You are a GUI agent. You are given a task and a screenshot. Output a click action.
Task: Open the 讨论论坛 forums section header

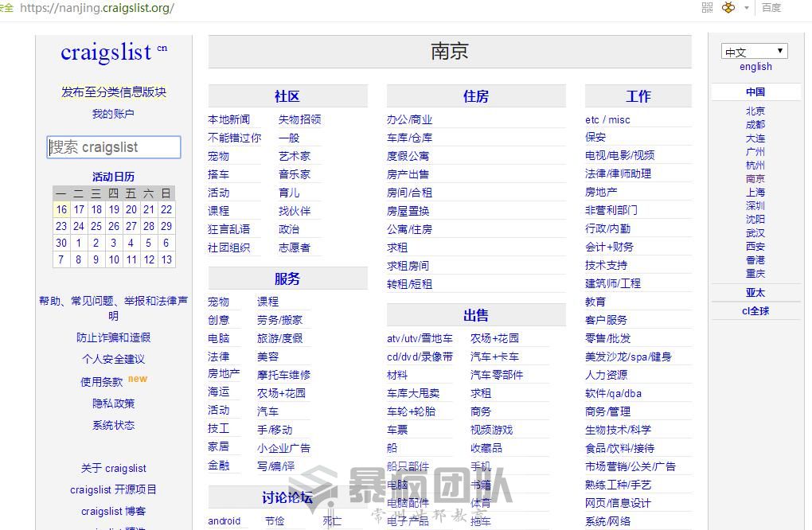pos(287,498)
